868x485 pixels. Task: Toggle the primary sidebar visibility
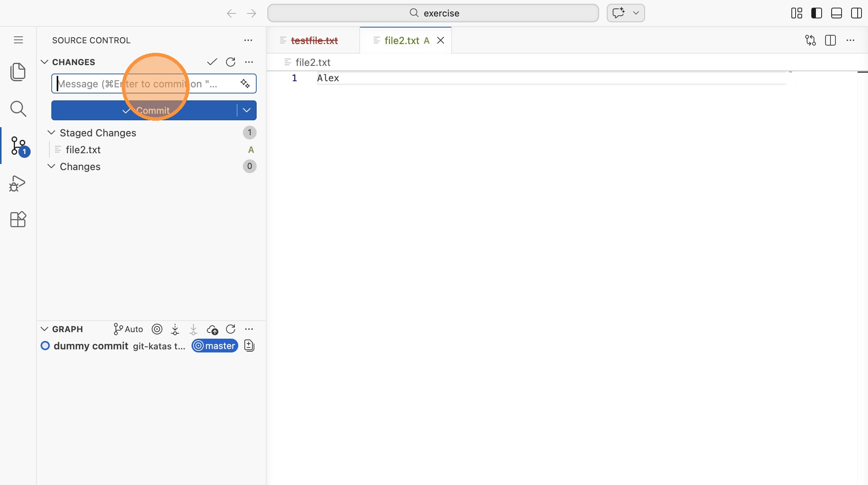816,13
